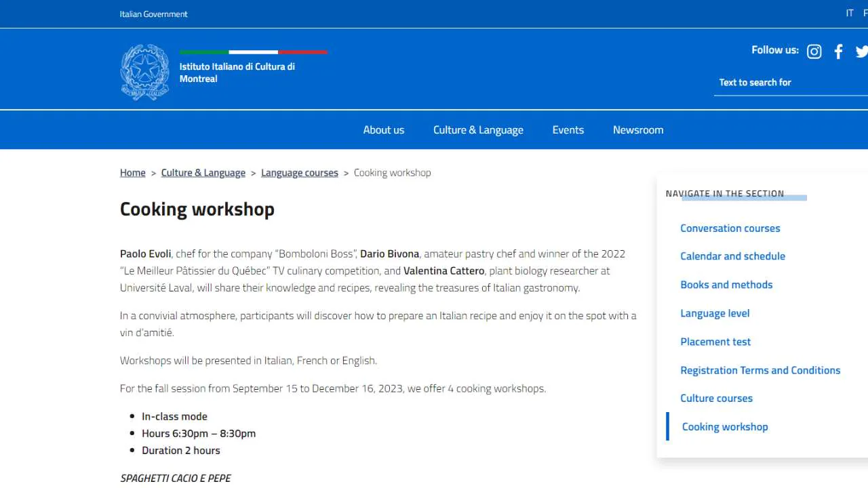
Task: Open the Facebook page icon
Action: (x=839, y=52)
